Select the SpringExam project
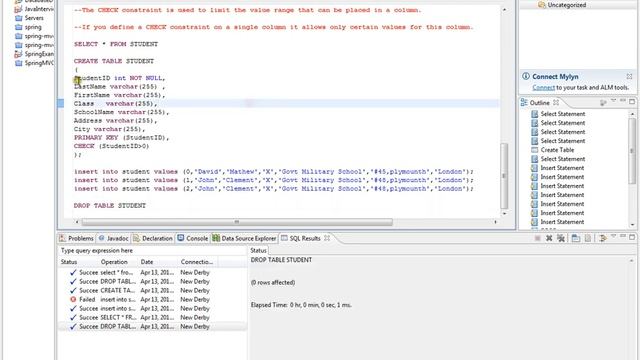Viewport: 640px width, 360px height. (39, 54)
